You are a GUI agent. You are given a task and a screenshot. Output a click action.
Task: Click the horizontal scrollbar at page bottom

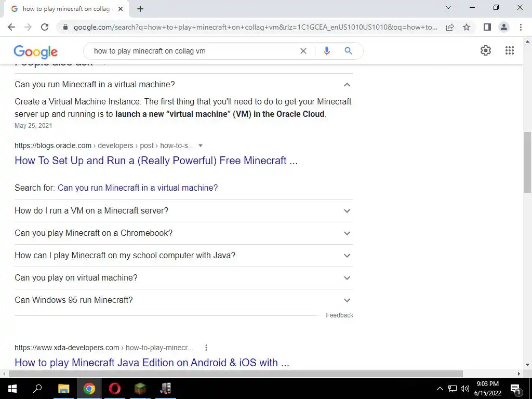point(235,374)
